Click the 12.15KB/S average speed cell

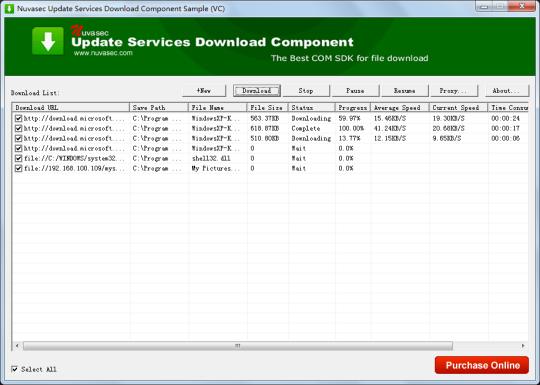[390, 138]
